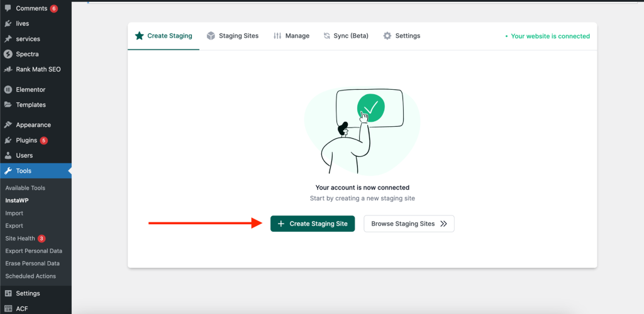Open the Appearance menu

pyautogui.click(x=36, y=125)
